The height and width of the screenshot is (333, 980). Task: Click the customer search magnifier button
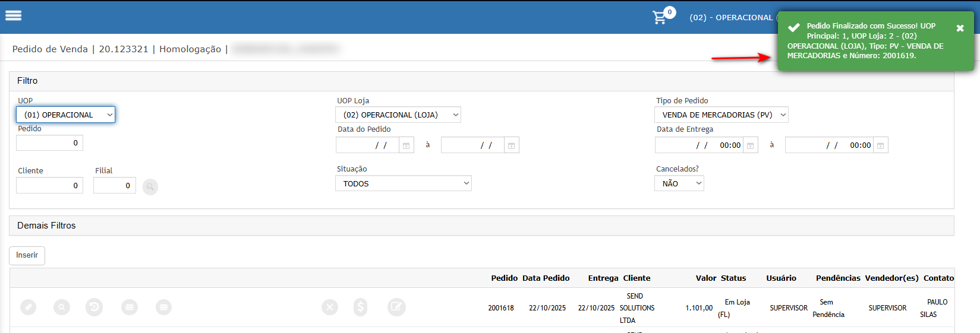(x=150, y=187)
